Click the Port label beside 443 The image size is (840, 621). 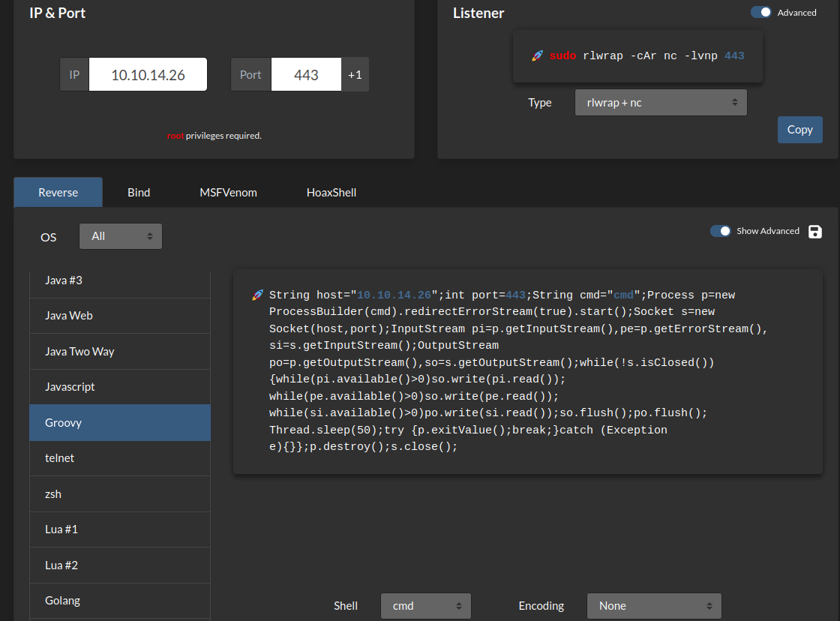pyautogui.click(x=250, y=74)
